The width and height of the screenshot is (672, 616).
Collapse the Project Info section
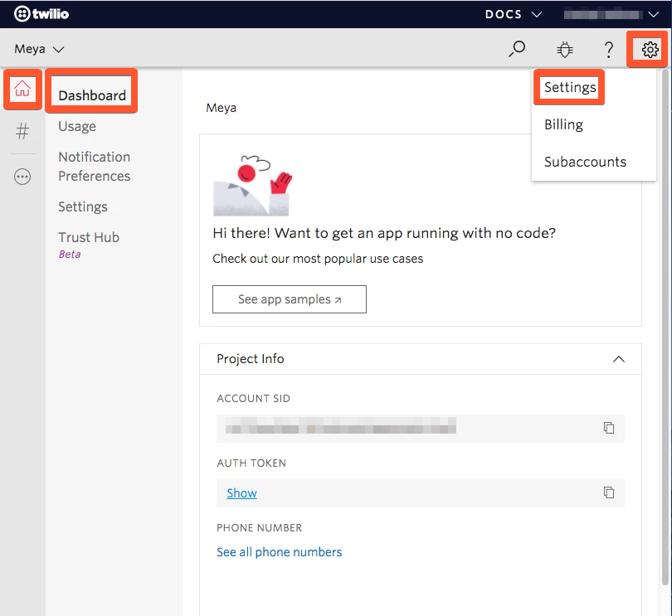pos(618,359)
